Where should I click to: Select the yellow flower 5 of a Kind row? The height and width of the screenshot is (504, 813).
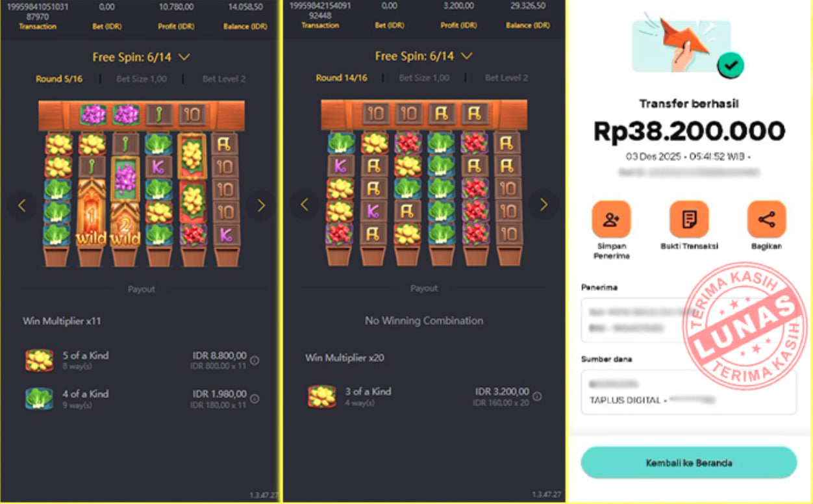click(x=141, y=360)
